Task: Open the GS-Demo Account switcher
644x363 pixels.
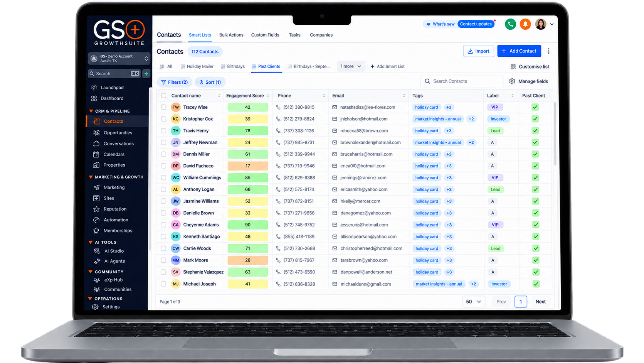Action: pos(119,58)
